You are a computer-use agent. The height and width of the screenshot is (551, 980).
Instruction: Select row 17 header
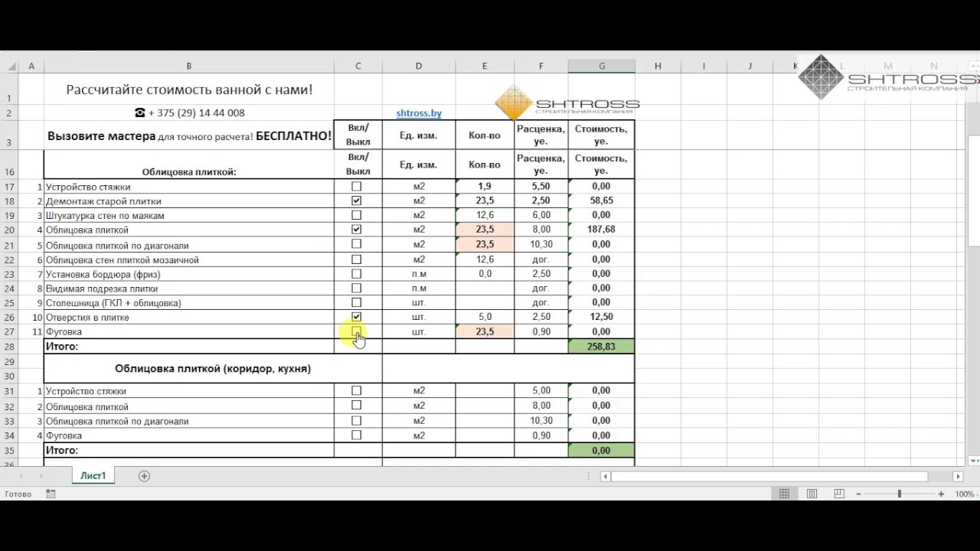click(9, 187)
